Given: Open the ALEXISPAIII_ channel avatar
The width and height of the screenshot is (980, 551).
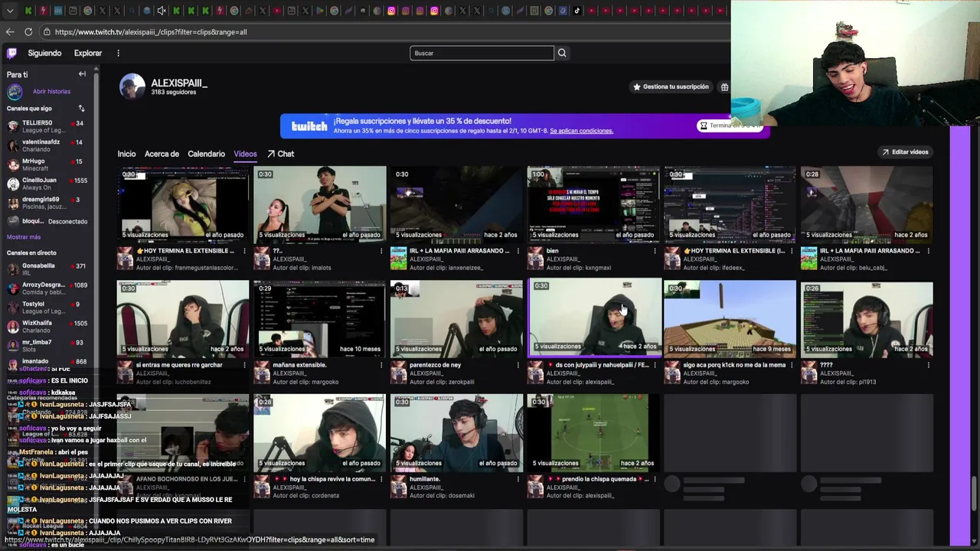Looking at the screenshot, I should point(132,86).
